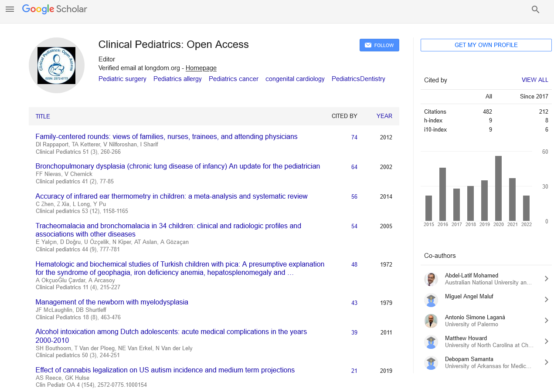
Task: Open View All citations link
Action: (x=535, y=80)
